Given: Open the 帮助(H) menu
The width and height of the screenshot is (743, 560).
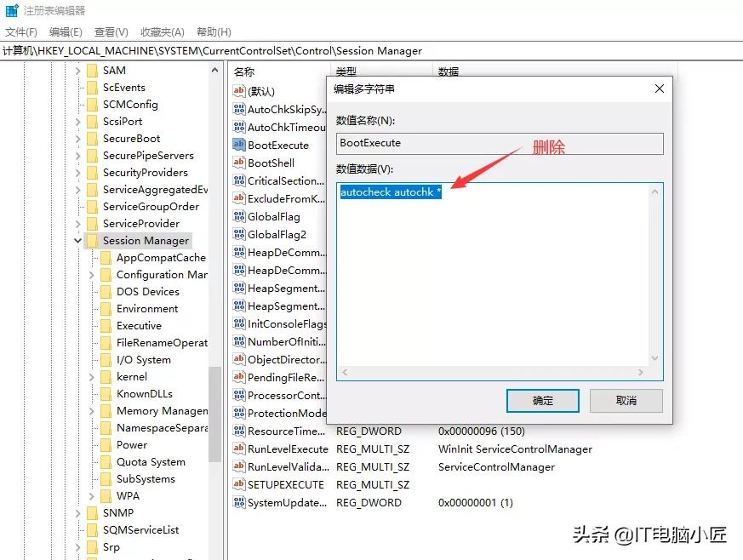Looking at the screenshot, I should tap(214, 31).
